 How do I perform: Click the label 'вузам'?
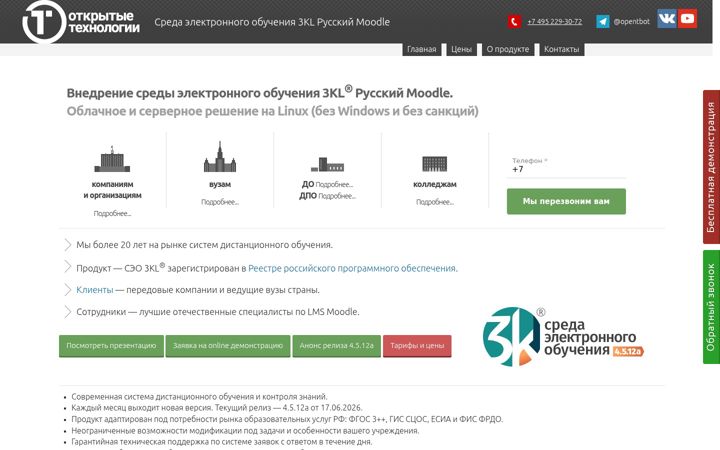[220, 185]
